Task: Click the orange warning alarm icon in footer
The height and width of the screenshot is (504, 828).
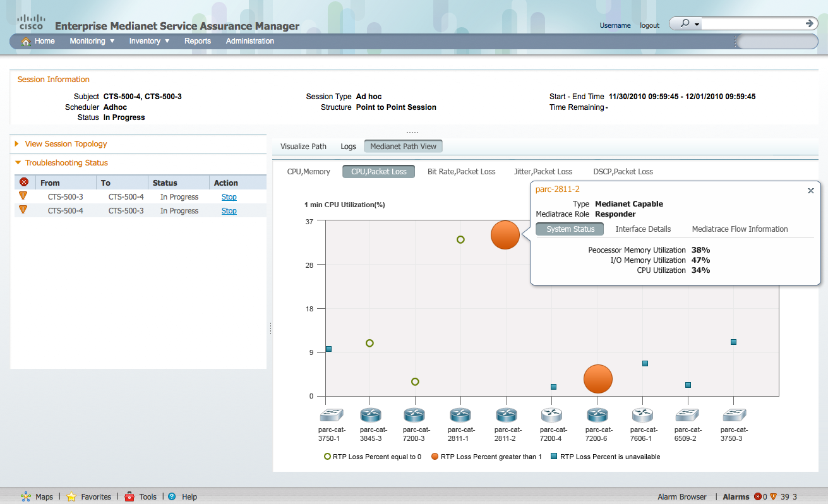Action: [x=774, y=496]
